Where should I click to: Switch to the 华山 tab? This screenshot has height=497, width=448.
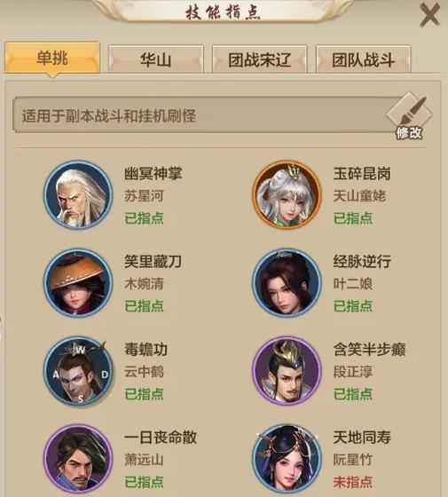156,59
